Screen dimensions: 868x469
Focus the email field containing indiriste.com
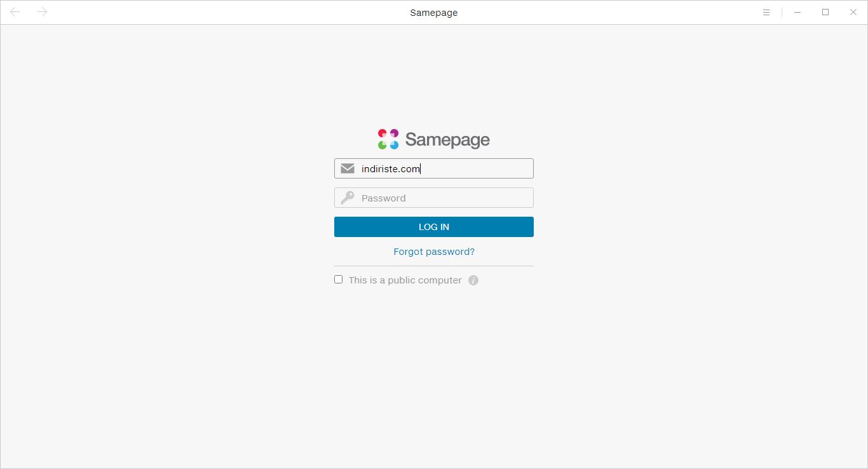[x=434, y=168]
